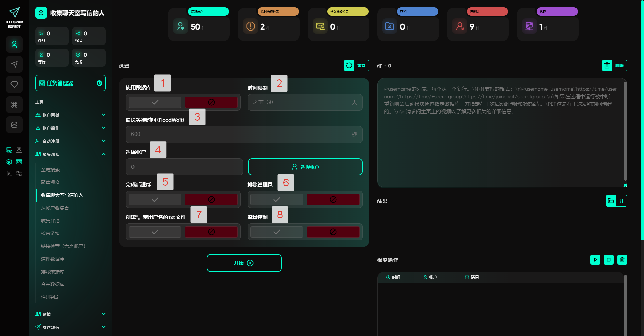Click the paper plane icon in left sidebar
Viewport: 644px width, 336px height.
pos(14,64)
